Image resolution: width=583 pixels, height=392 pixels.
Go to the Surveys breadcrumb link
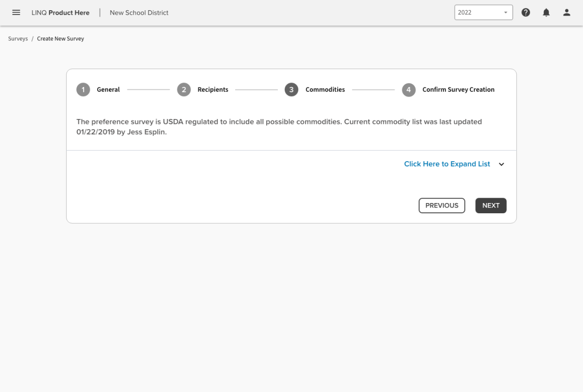tap(18, 39)
